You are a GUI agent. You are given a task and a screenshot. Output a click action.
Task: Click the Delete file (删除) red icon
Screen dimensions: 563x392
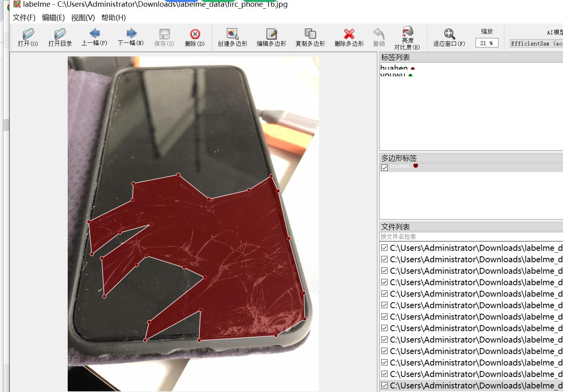[x=195, y=34]
